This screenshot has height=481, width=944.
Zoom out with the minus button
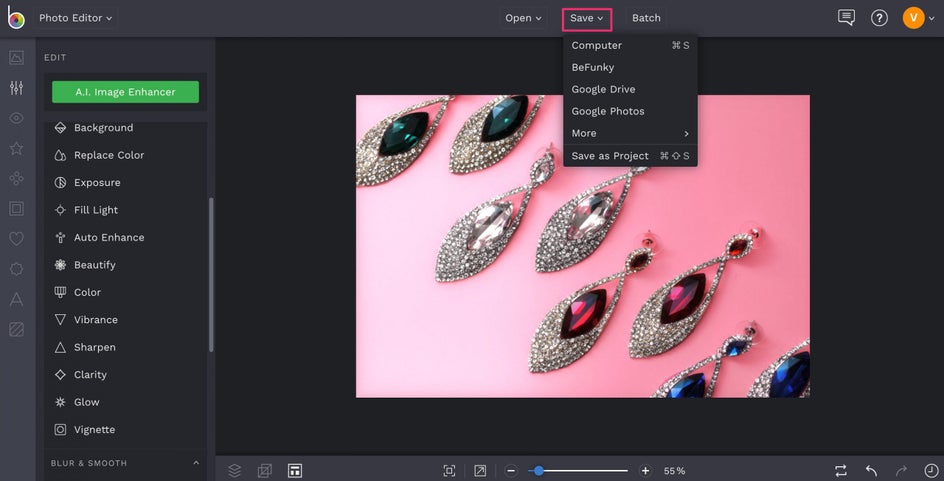click(x=511, y=471)
